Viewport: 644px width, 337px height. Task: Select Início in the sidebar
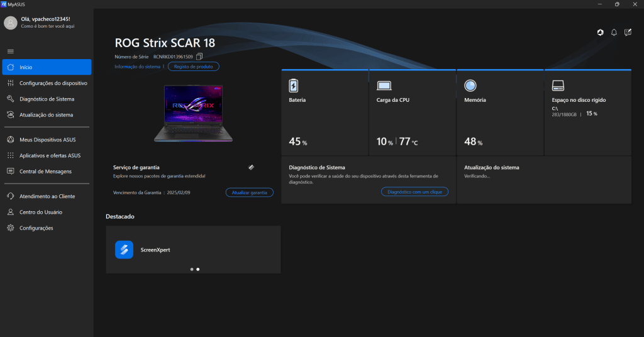tap(47, 67)
